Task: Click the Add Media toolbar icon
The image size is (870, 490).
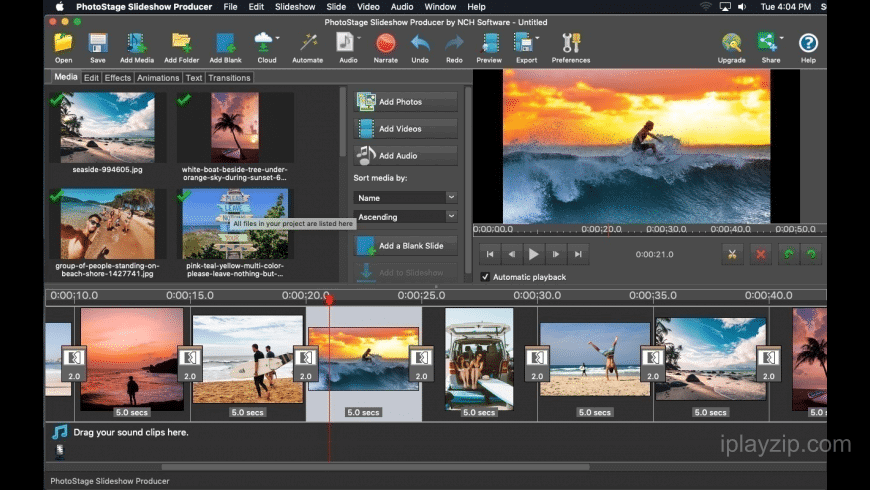Action: click(x=136, y=48)
